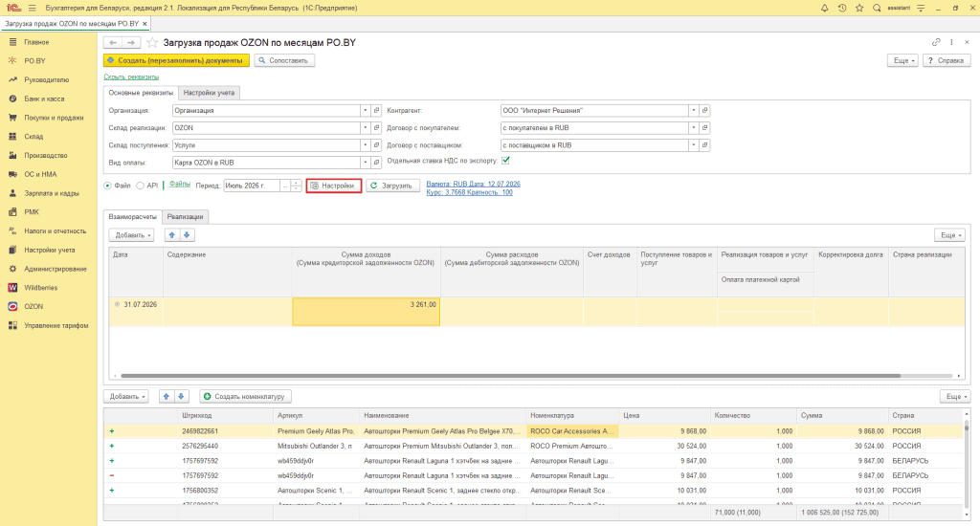Select the row with barcode 2469822661
The image size is (980, 526).
click(533, 431)
